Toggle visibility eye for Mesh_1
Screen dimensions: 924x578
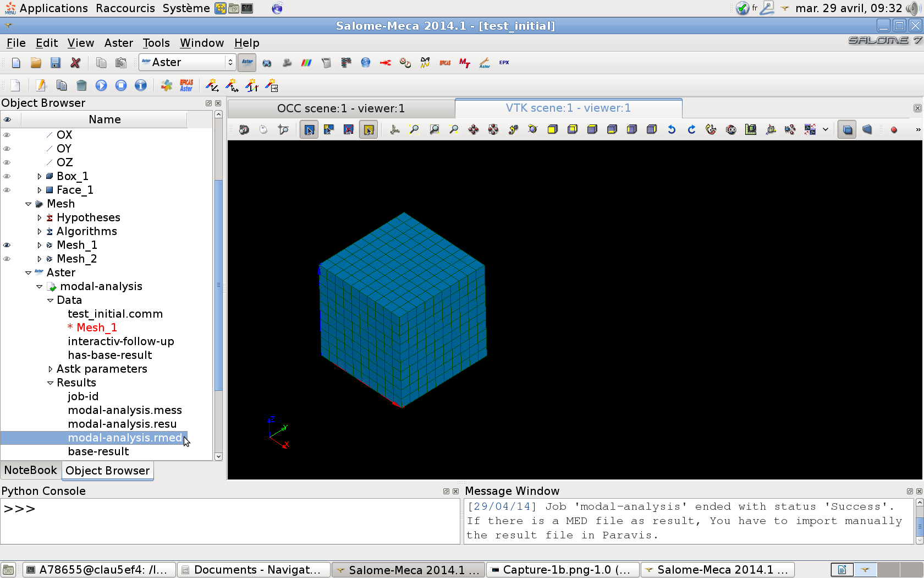point(7,245)
